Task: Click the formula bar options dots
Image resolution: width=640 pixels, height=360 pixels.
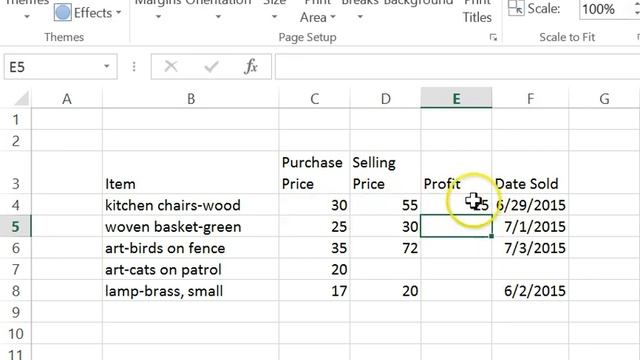Action: tap(134, 67)
